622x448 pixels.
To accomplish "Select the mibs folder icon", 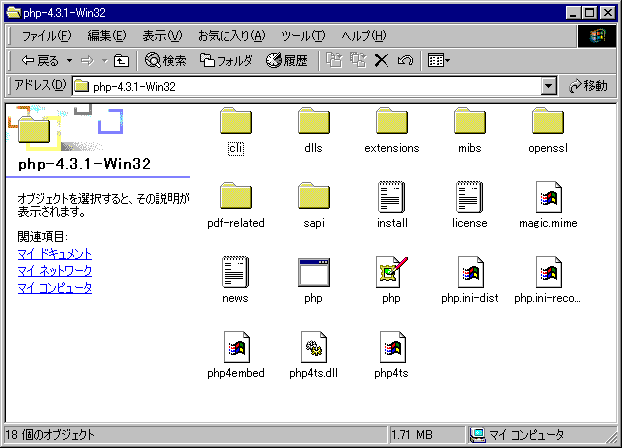I will (x=470, y=121).
